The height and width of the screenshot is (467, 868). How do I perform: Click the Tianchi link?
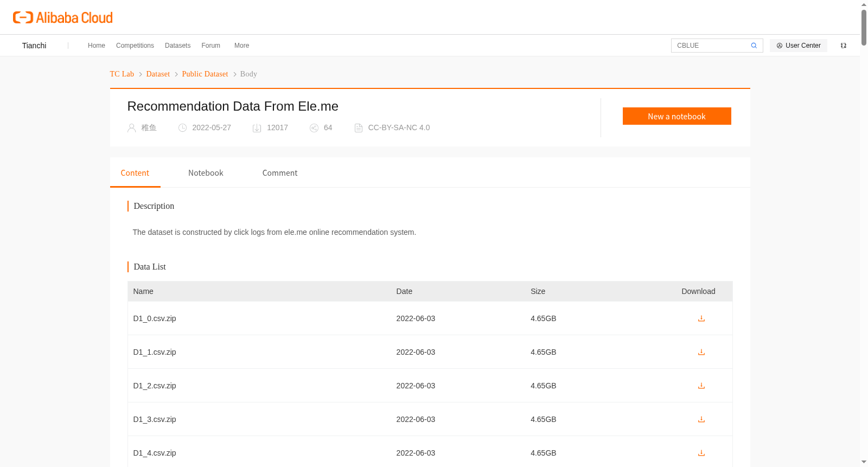(x=34, y=46)
